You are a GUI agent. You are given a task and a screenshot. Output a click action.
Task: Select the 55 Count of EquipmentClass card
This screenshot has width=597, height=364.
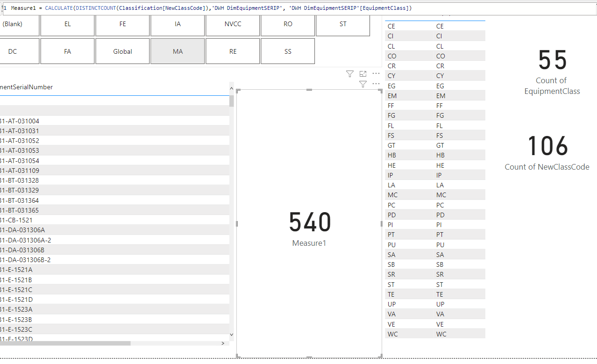(x=552, y=71)
